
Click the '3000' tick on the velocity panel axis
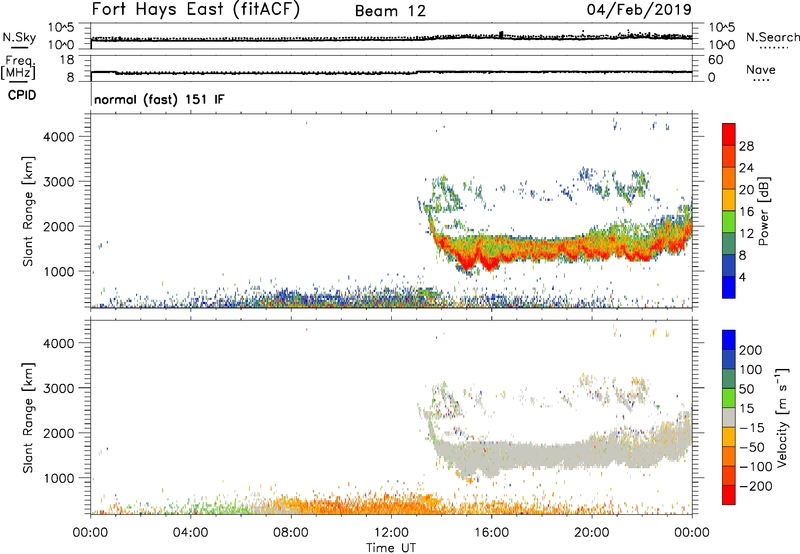coord(59,388)
